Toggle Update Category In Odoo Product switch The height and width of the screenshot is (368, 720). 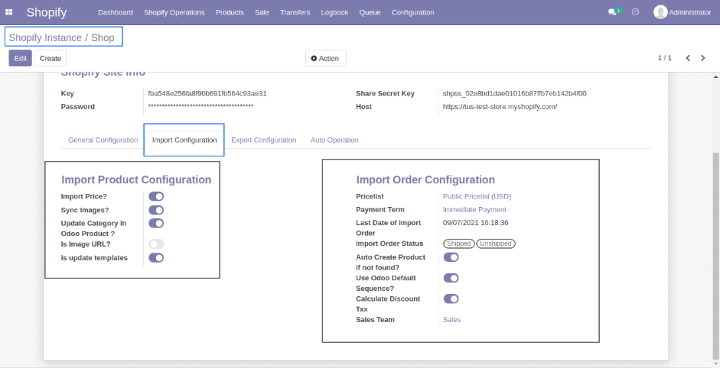pos(156,223)
